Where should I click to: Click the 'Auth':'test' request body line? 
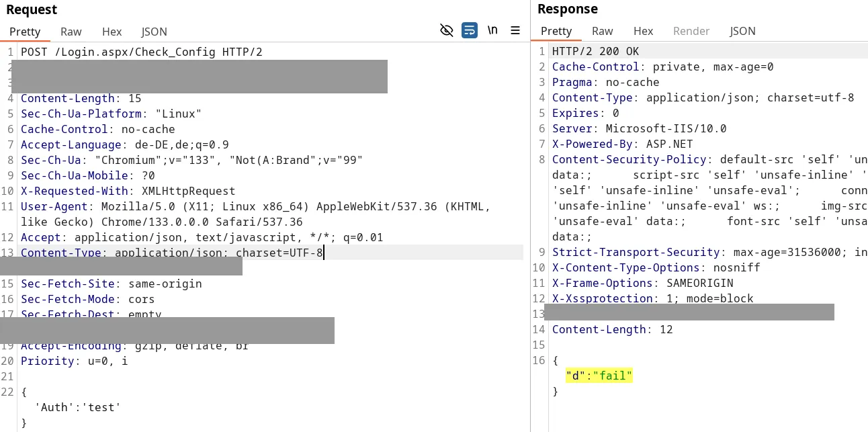click(78, 407)
